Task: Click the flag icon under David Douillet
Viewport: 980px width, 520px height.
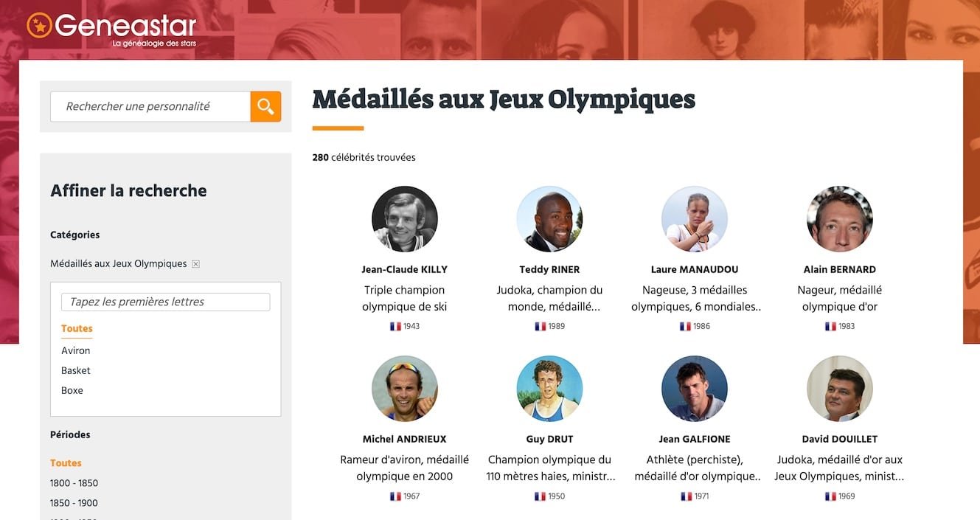Action: tap(830, 496)
